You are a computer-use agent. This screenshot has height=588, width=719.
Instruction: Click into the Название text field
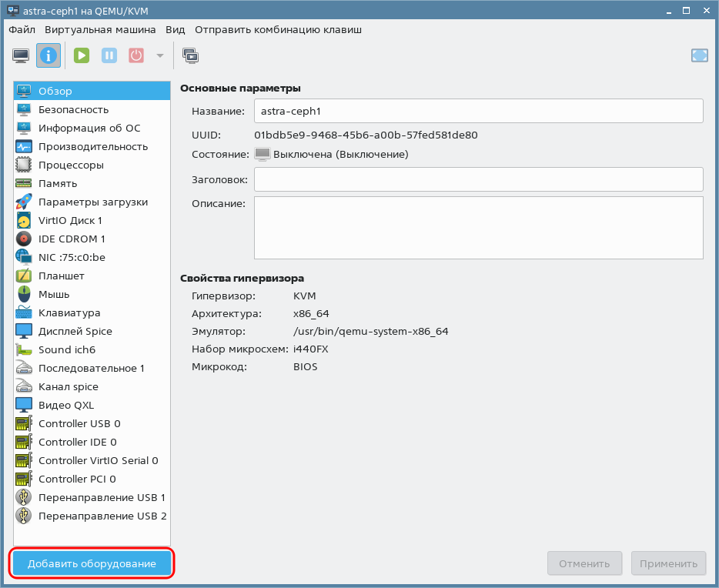click(x=478, y=111)
